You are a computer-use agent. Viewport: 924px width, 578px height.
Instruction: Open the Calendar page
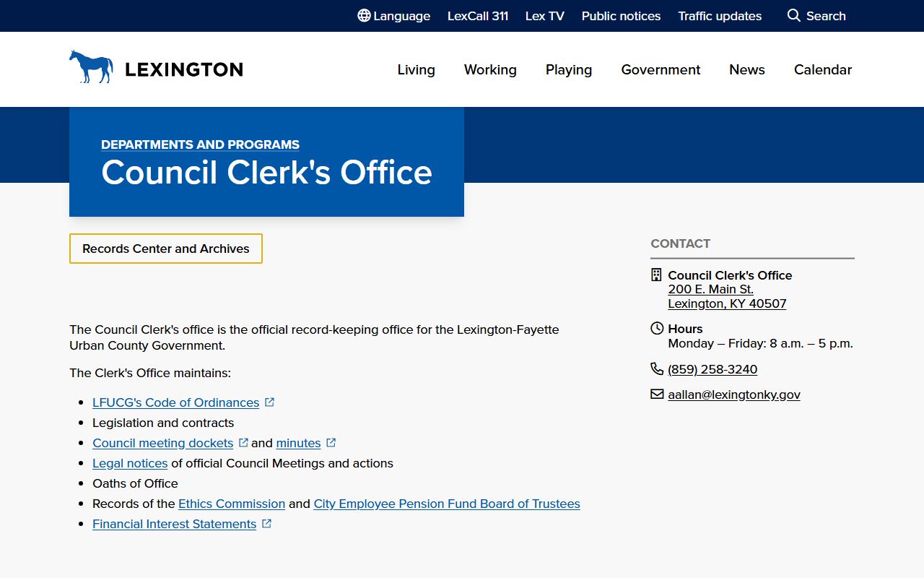pyautogui.click(x=823, y=70)
